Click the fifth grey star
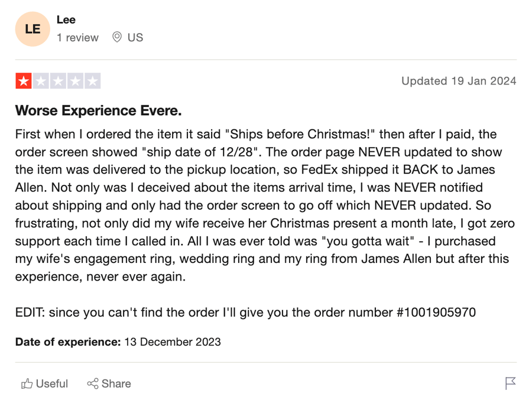532x397 pixels. [93, 81]
